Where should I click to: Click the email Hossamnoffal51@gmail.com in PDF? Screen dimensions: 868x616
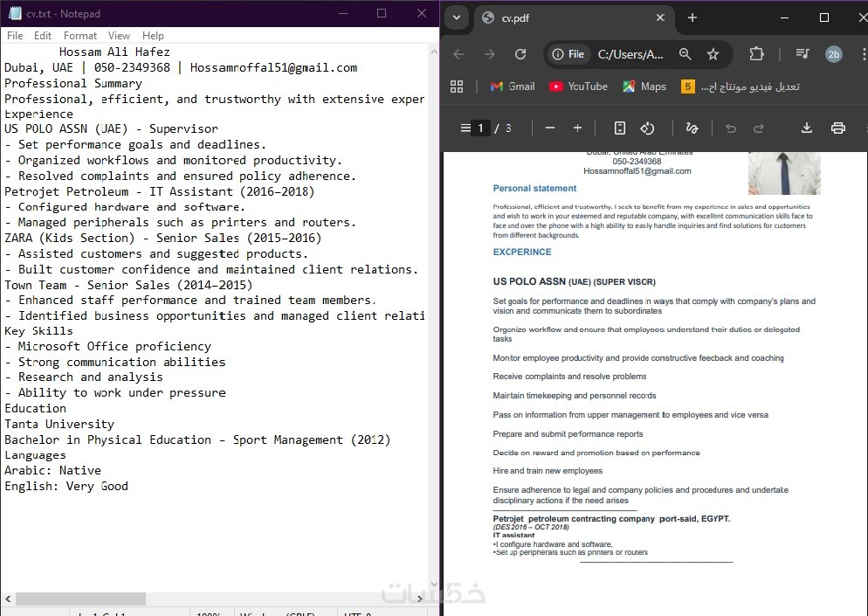pyautogui.click(x=637, y=171)
